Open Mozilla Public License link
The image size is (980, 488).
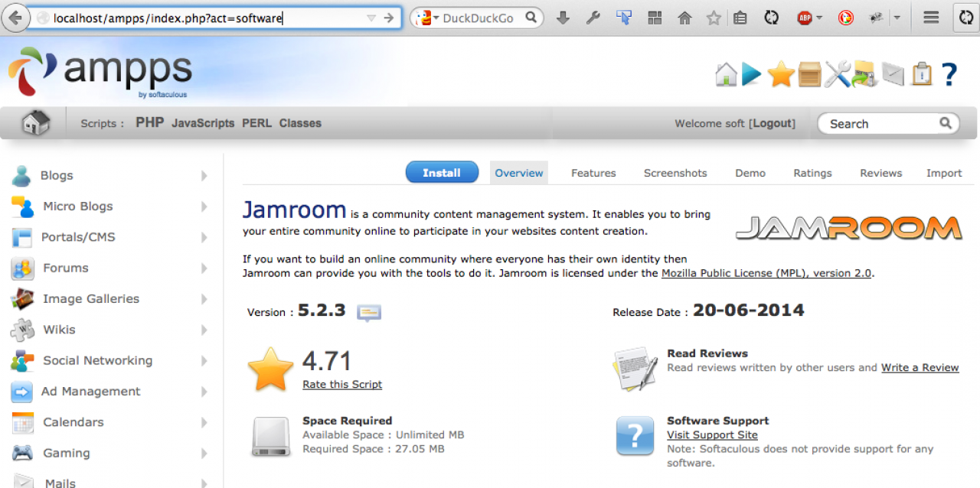(766, 273)
